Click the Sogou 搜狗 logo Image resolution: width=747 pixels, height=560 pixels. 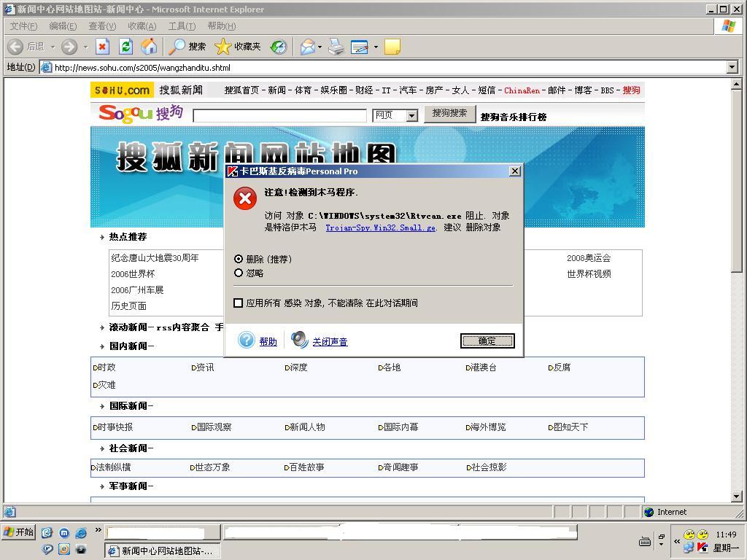pyautogui.click(x=141, y=113)
